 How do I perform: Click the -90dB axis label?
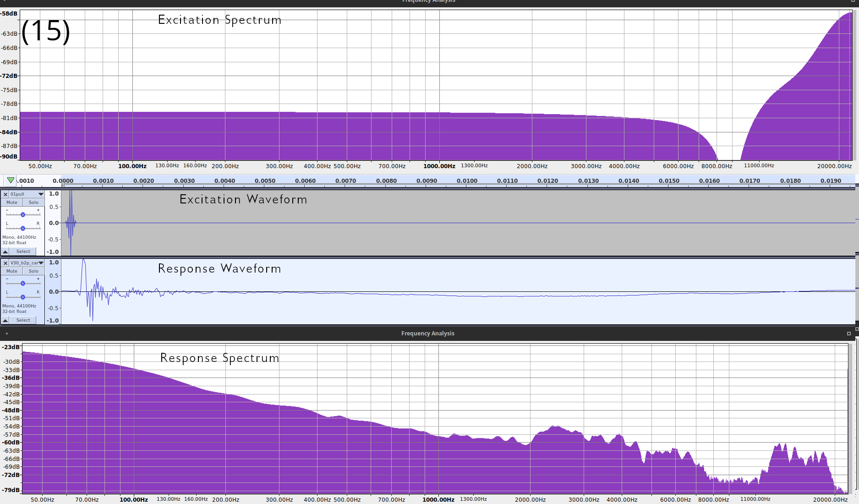(9, 157)
